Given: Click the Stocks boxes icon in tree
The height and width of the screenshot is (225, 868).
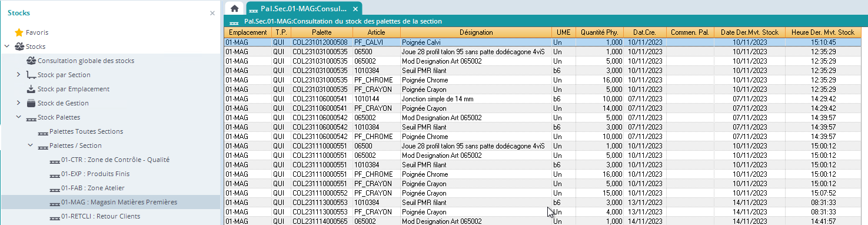Looking at the screenshot, I should click(x=19, y=47).
